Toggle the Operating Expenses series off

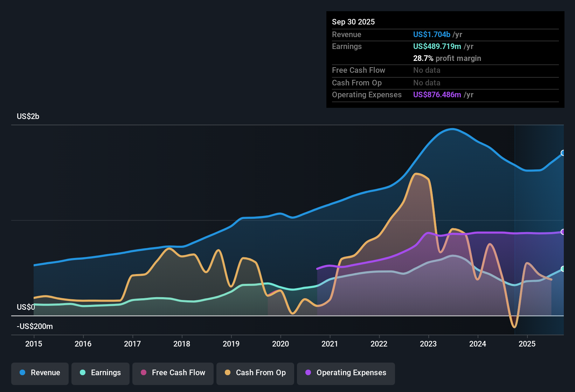(x=346, y=373)
